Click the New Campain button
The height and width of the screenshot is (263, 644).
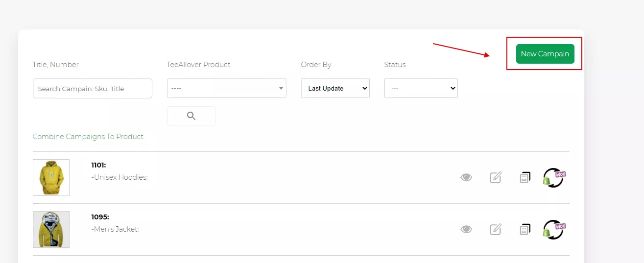click(545, 54)
